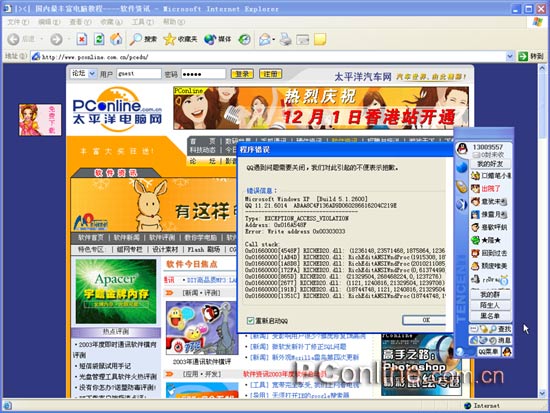This screenshot has height=413, width=550.
Task: Toggle the 重新启动QQ checkbox
Action: [250, 320]
